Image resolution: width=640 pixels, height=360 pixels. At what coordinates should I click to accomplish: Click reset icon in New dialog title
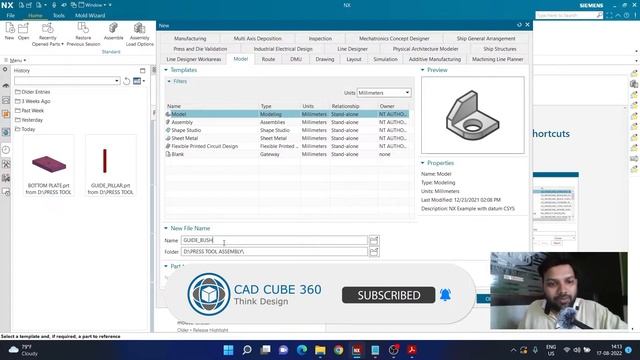tap(519, 25)
